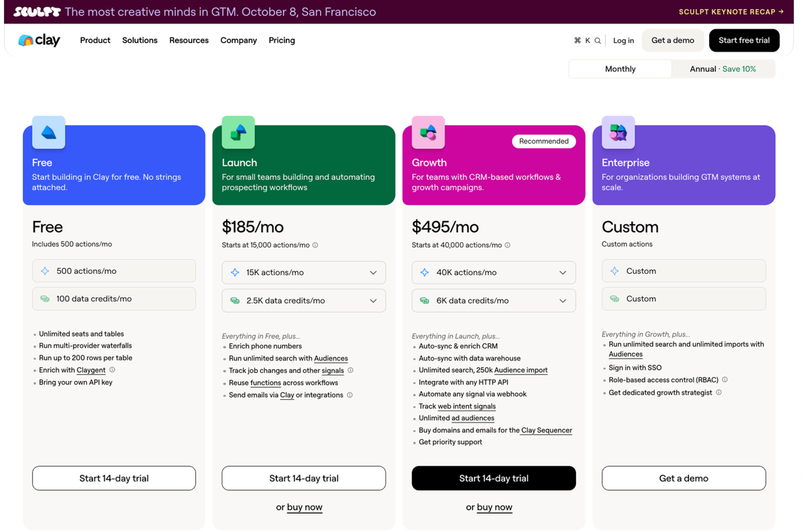Click sparkle icon in 500 actions/mo box
This screenshot has width=803, height=532.
click(45, 271)
